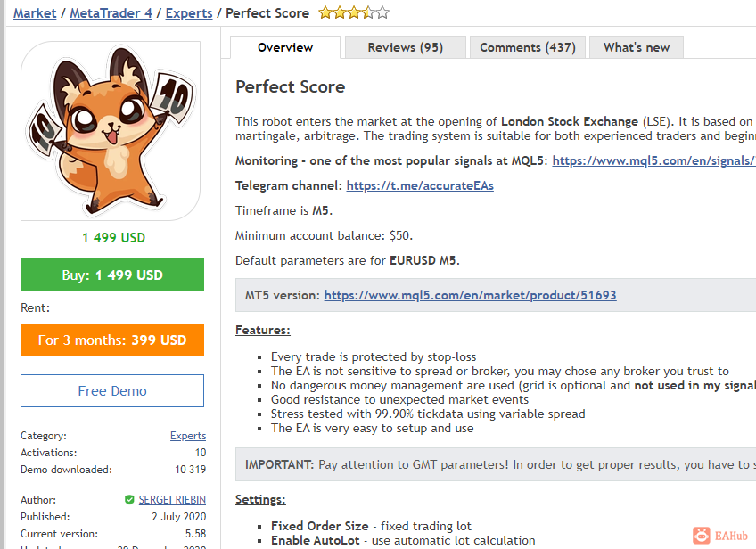Select the Overview tab
This screenshot has width=756, height=549.
(x=285, y=47)
